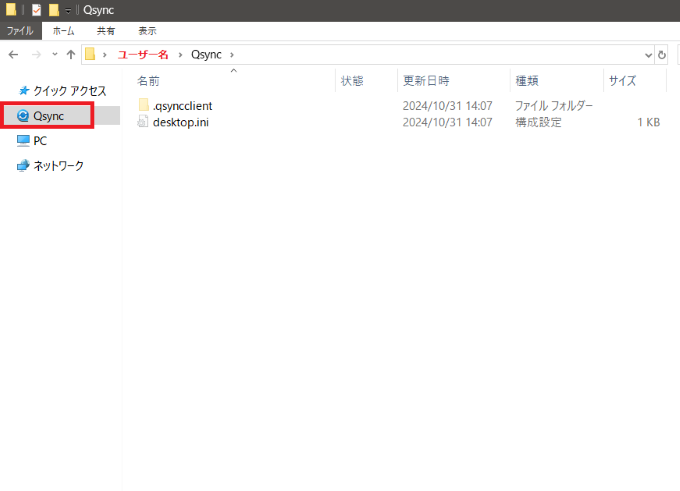
Task: Click the .qsyncclient folder icon
Action: [144, 105]
